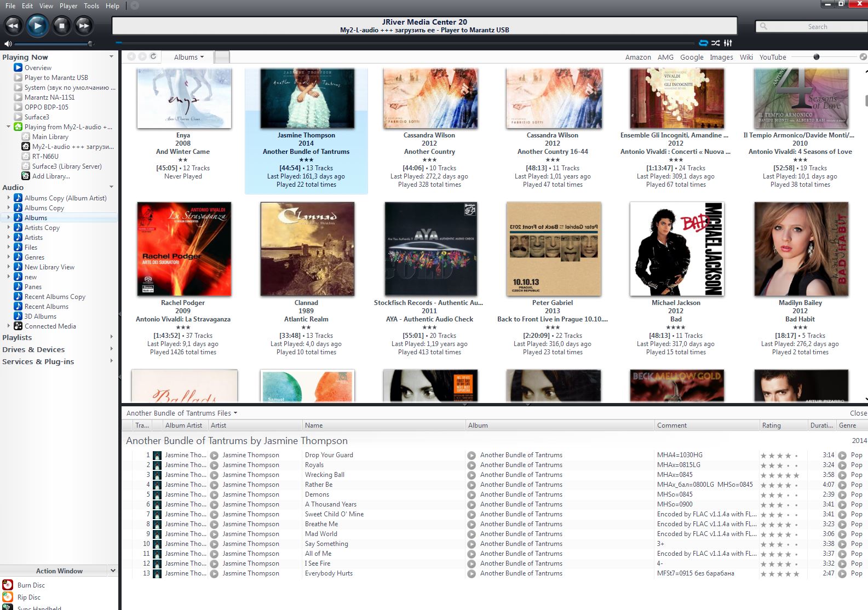Expand the Playlists section

point(112,337)
